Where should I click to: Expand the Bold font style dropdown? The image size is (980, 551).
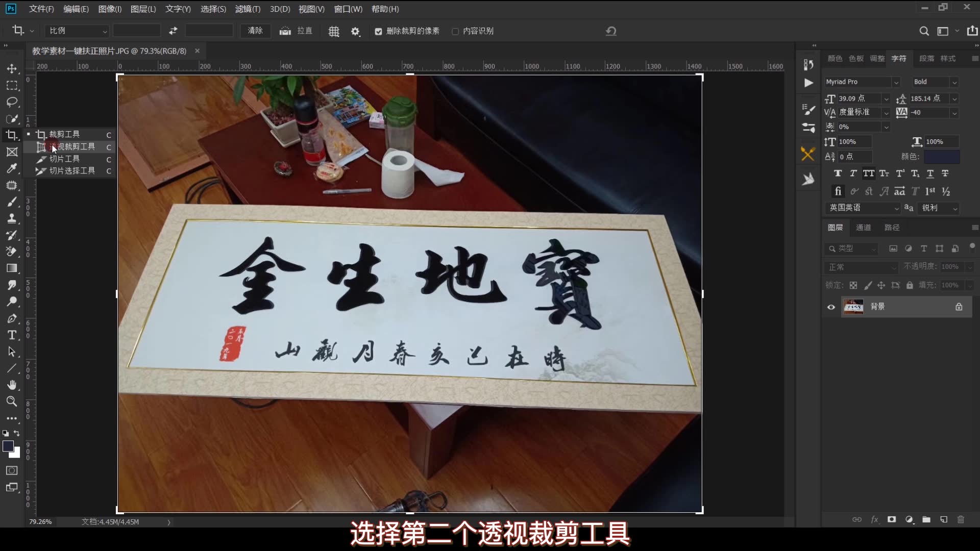(x=954, y=82)
